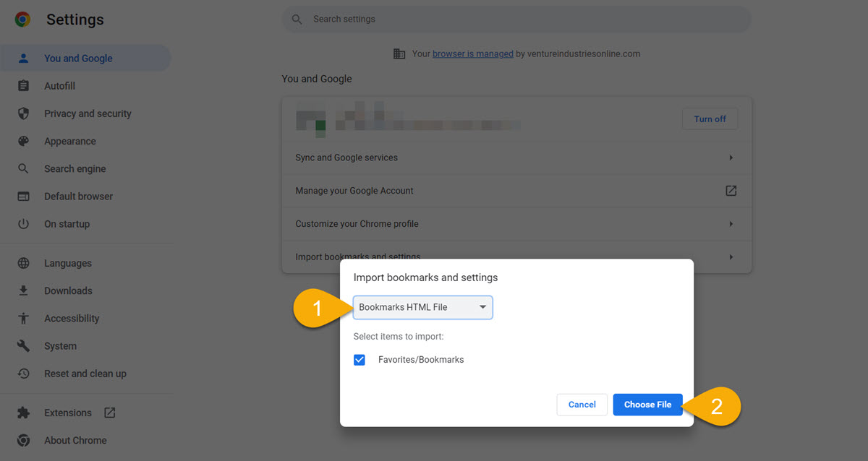Viewport: 868px width, 461px height.
Task: Click Manage your Google Account row
Action: coord(516,191)
